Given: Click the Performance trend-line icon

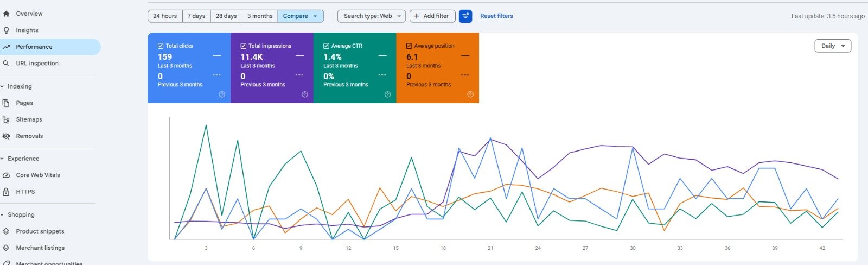Looking at the screenshot, I should [x=6, y=47].
